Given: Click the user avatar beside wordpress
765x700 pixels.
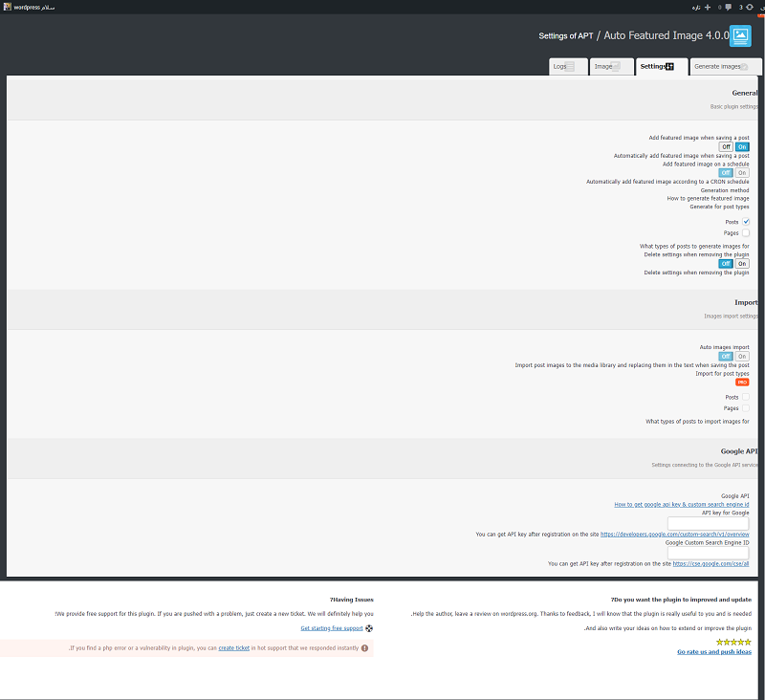Looking at the screenshot, I should pos(8,7).
